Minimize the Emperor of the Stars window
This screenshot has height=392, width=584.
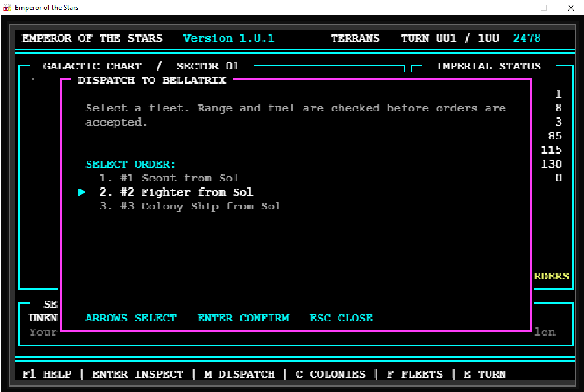(x=516, y=8)
